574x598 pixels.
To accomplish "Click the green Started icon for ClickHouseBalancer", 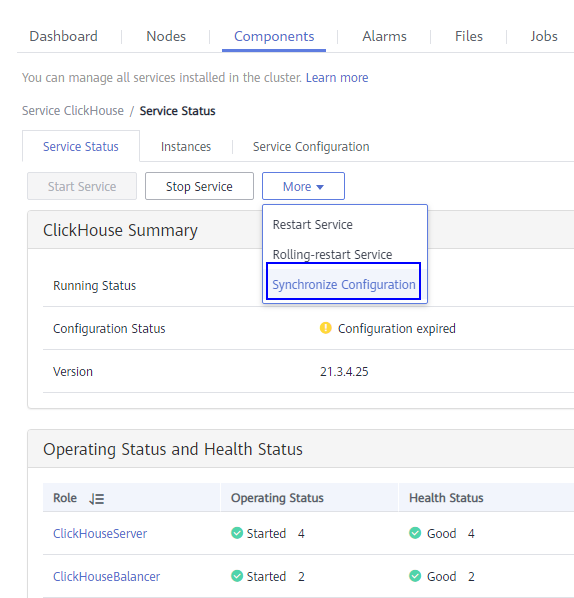I will 237,576.
